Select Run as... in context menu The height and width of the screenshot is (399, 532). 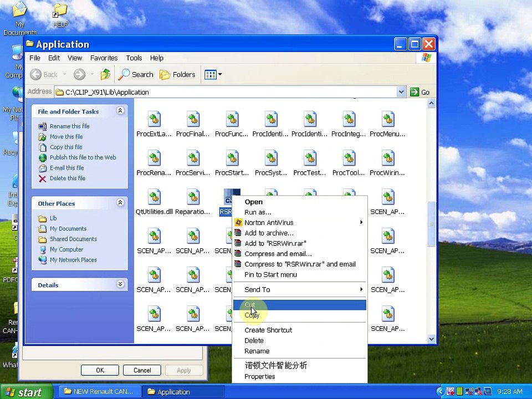point(300,212)
